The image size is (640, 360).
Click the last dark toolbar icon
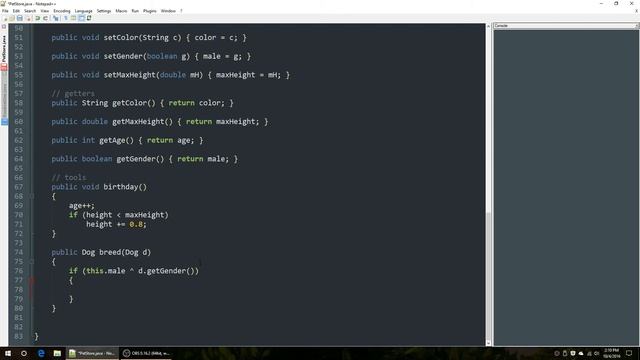[89, 18]
